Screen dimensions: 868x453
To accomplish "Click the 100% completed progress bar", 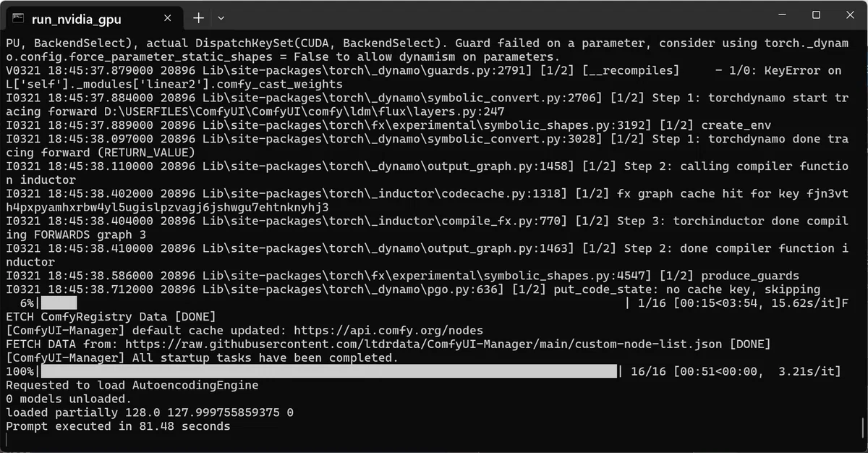I will [x=329, y=372].
